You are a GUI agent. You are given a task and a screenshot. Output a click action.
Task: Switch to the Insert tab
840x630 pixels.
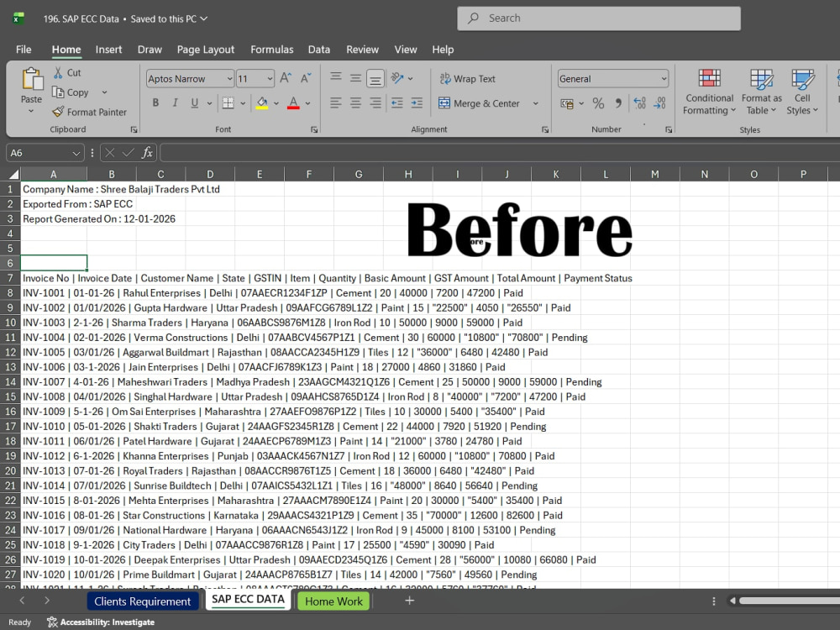click(x=108, y=50)
